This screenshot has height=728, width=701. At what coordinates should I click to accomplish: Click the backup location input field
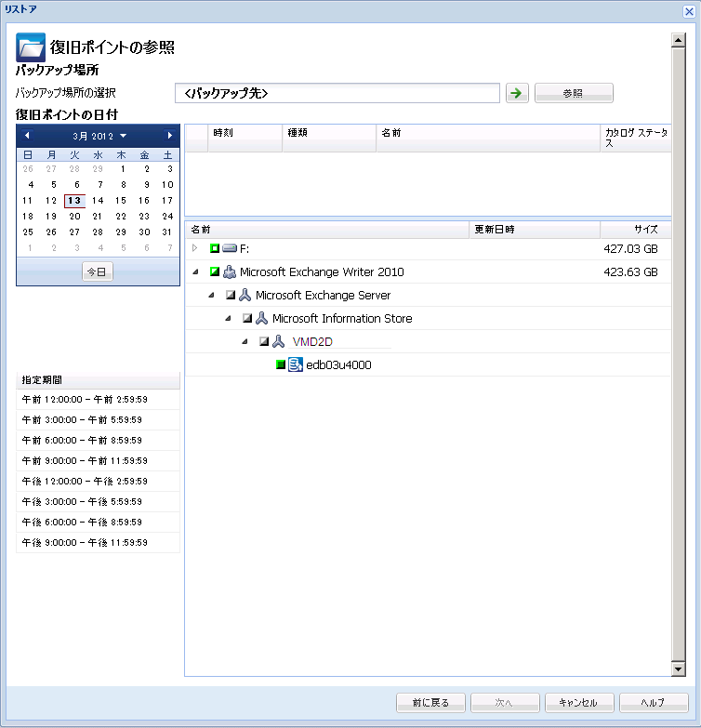pyautogui.click(x=337, y=93)
